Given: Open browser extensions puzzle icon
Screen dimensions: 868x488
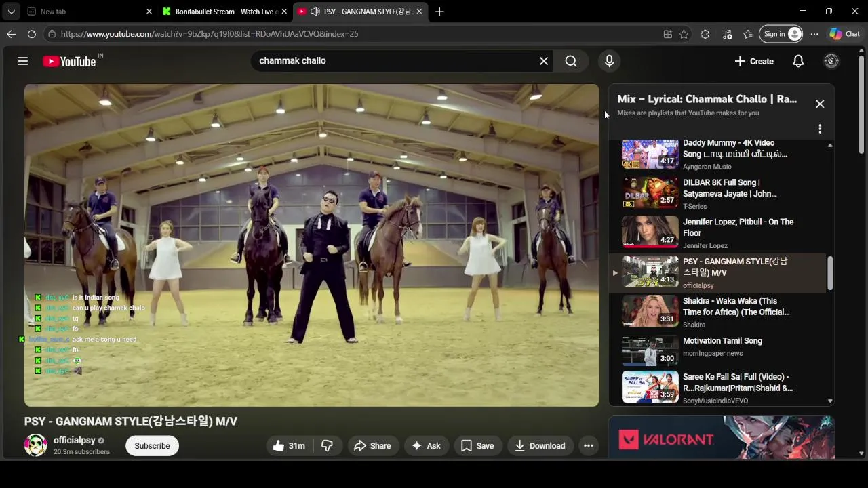Looking at the screenshot, I should 705,34.
